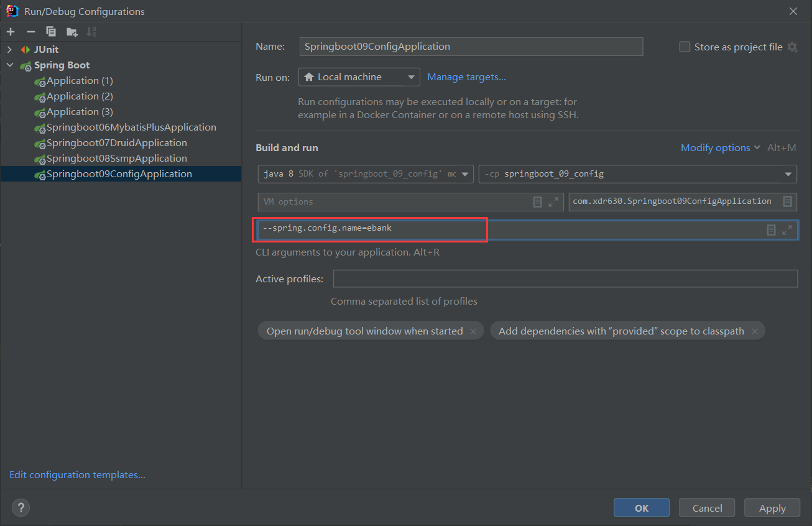Expand the JUnit tree node

point(9,50)
